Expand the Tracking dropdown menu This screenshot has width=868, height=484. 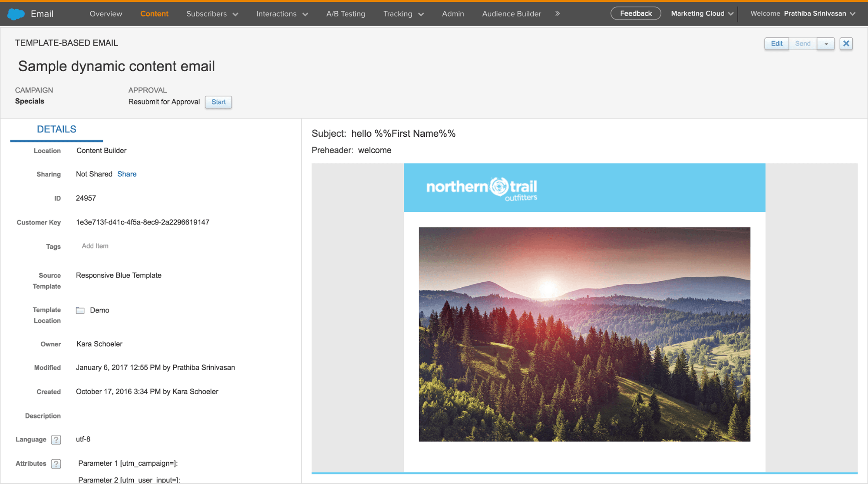pos(403,14)
